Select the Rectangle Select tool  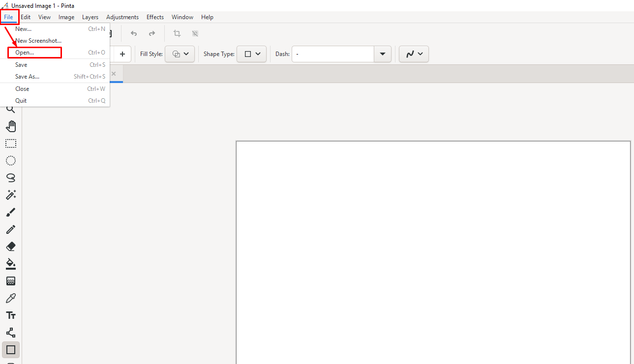tap(11, 143)
